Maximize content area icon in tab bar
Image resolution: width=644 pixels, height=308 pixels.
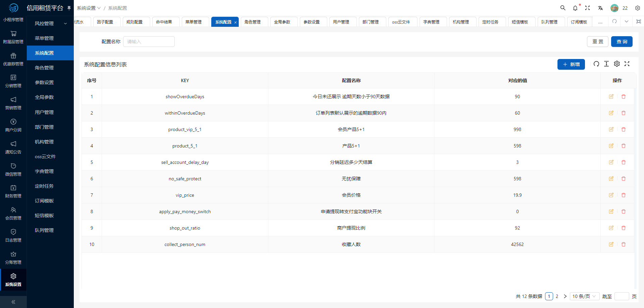(639, 21)
